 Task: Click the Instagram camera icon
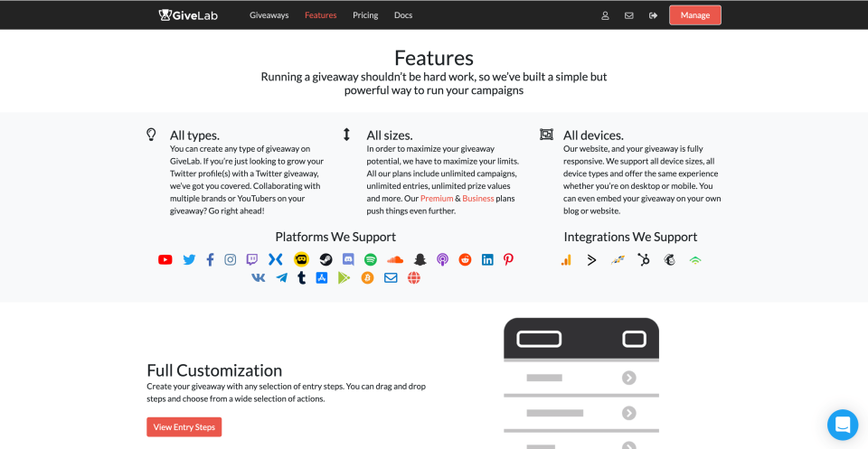click(x=231, y=259)
